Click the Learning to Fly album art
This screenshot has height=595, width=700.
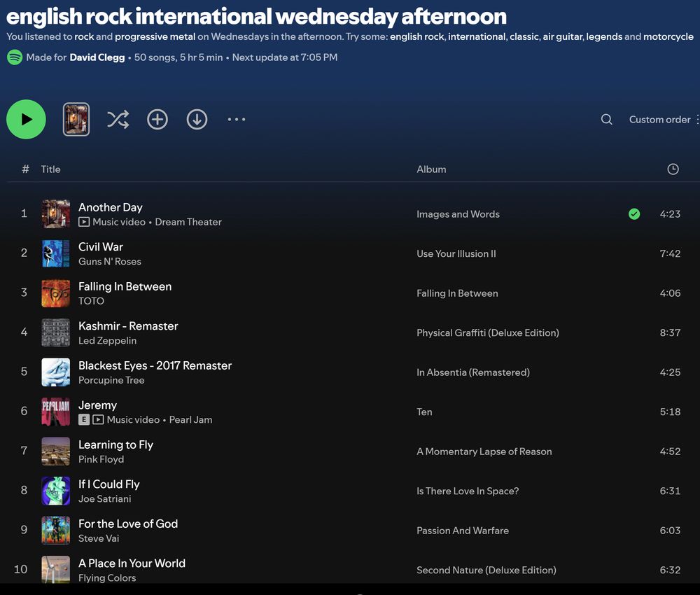tap(56, 451)
